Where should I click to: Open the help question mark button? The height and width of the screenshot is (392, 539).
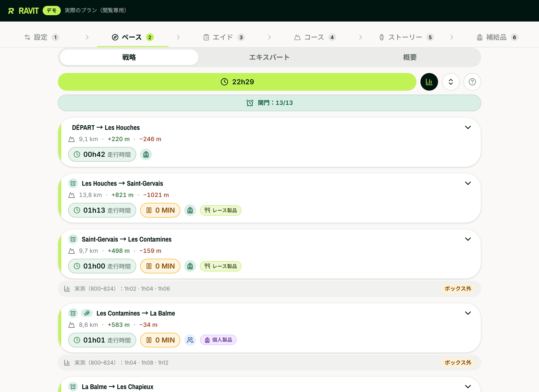coord(472,82)
